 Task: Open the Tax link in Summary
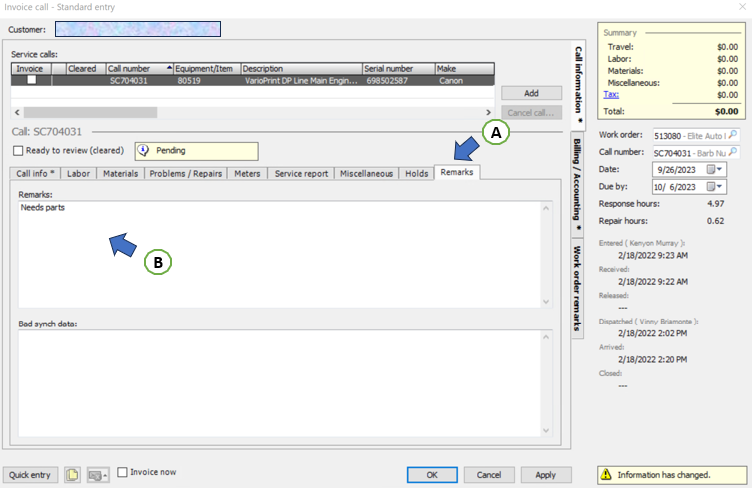611,94
